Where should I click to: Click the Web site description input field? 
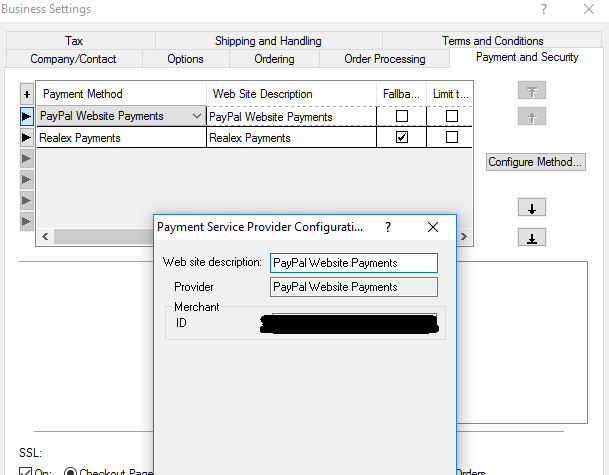(x=354, y=263)
